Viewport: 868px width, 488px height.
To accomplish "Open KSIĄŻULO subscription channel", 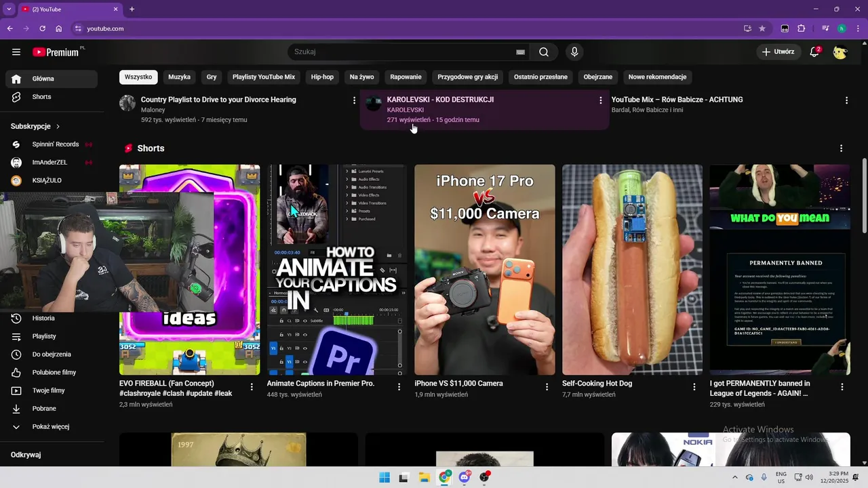I will point(52,180).
